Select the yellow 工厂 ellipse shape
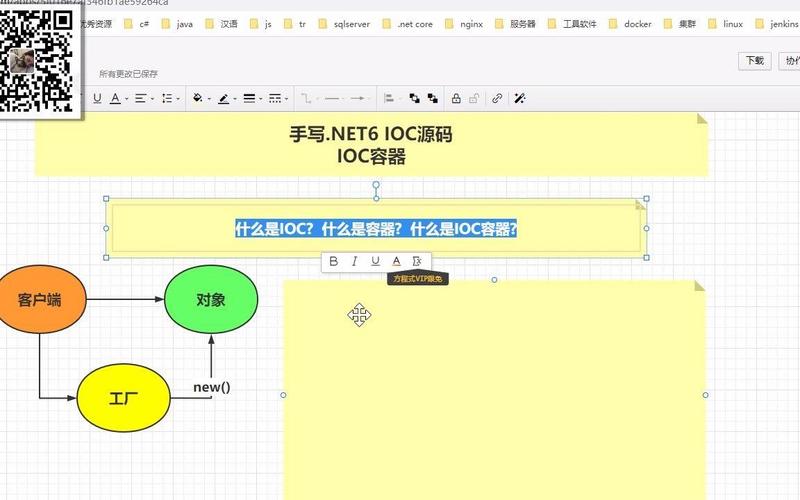This screenshot has height=500, width=800. (123, 398)
